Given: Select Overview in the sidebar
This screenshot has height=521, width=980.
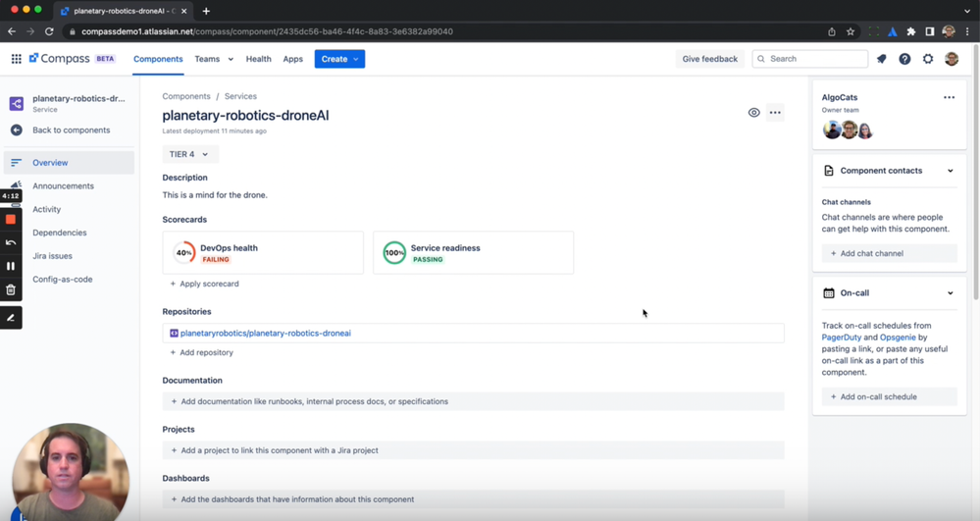Looking at the screenshot, I should click(69, 163).
